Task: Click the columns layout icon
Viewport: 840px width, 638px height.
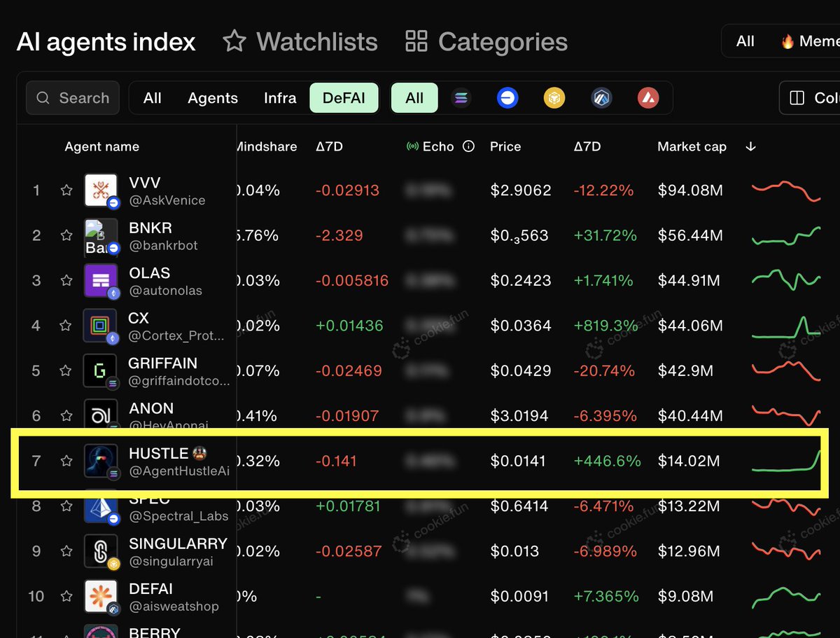Action: pyautogui.click(x=797, y=98)
